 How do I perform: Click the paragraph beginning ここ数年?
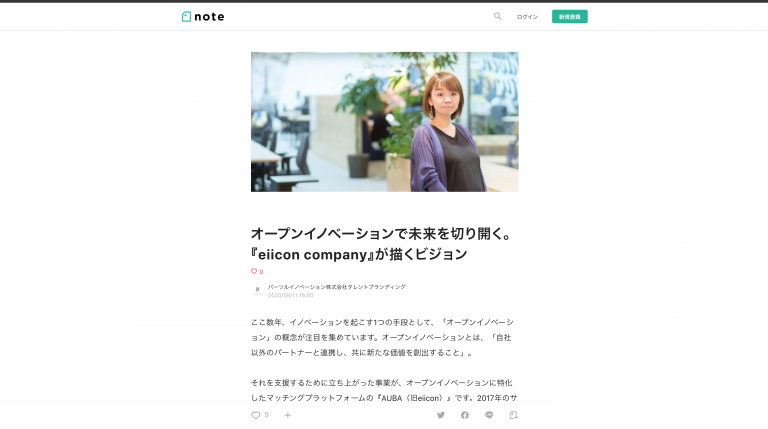tap(382, 337)
